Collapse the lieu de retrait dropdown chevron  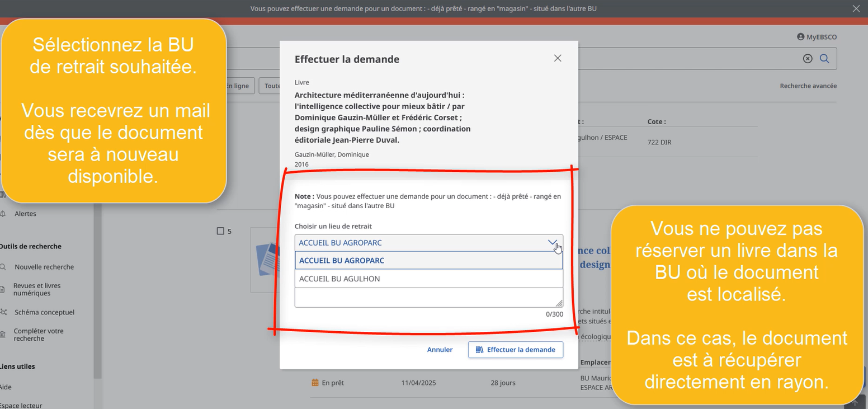point(552,242)
